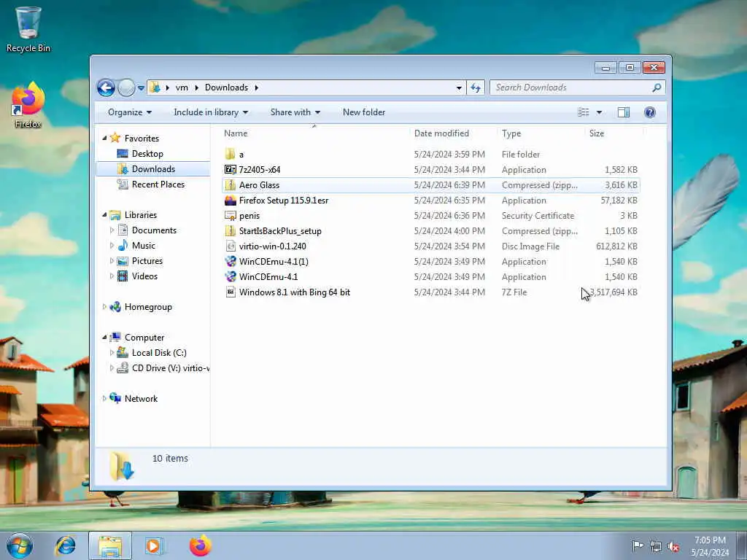The width and height of the screenshot is (747, 560).
Task: Expand arrow after vm breadcrumb
Action: tap(196, 87)
